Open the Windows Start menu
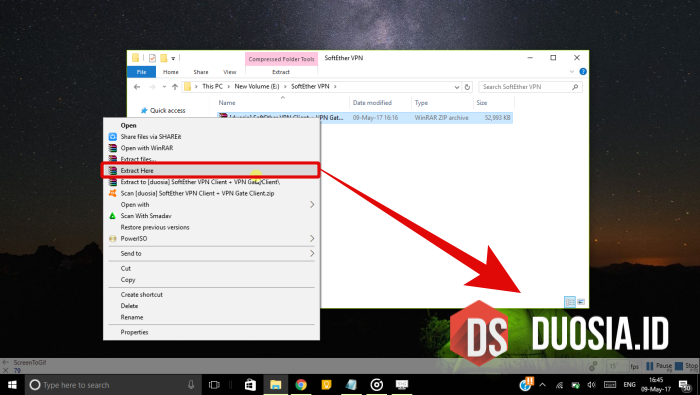 [x=12, y=385]
